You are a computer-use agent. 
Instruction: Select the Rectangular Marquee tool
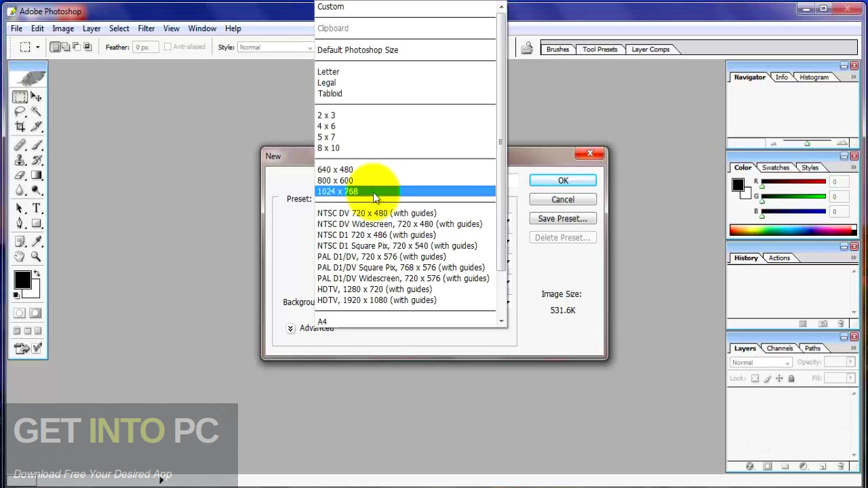click(x=21, y=97)
